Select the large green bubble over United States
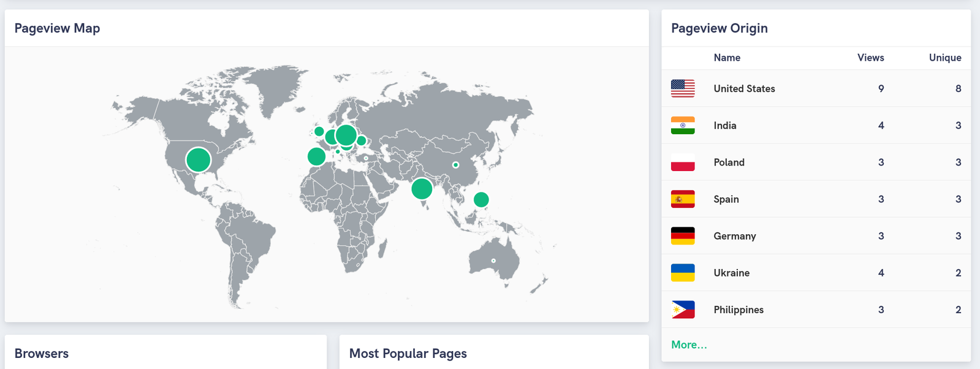Viewport: 980px width, 369px height. coord(199,159)
